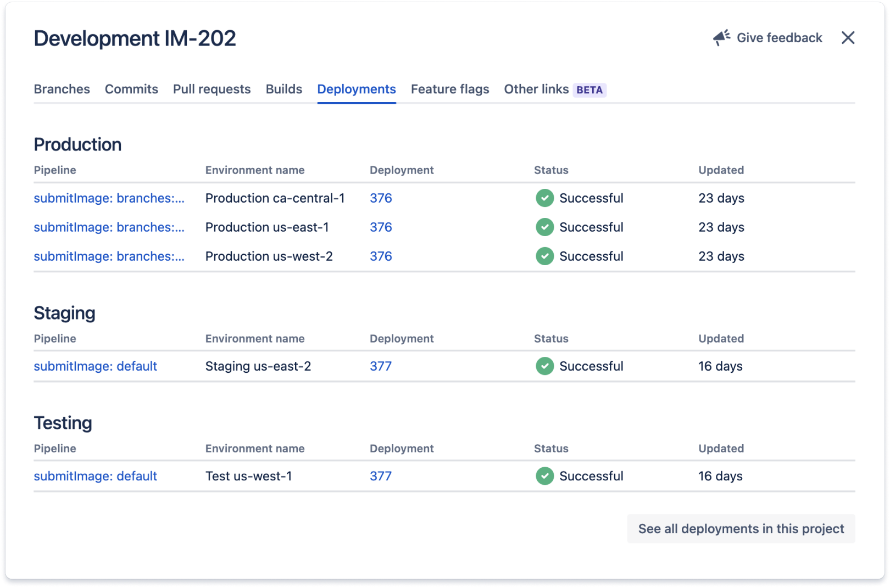
Task: Open the Other links BETA tab
Action: click(x=554, y=89)
